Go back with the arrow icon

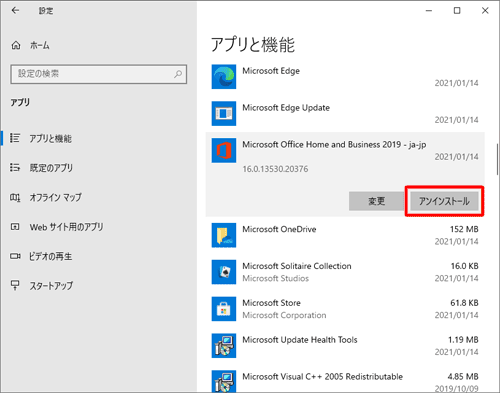pyautogui.click(x=15, y=11)
